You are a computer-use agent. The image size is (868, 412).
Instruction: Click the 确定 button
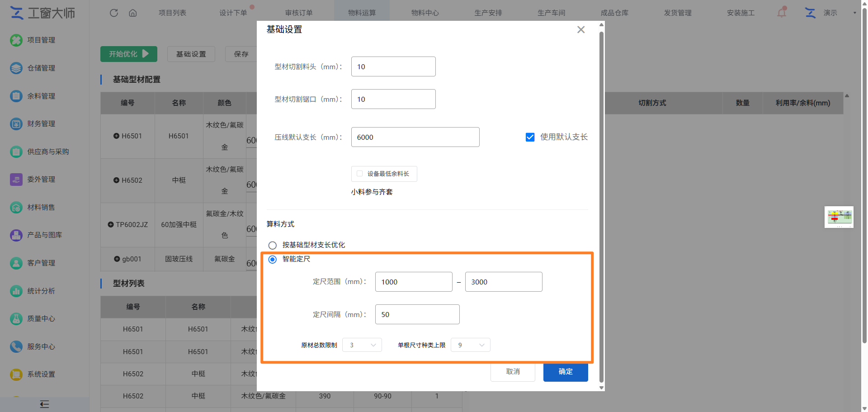click(566, 372)
